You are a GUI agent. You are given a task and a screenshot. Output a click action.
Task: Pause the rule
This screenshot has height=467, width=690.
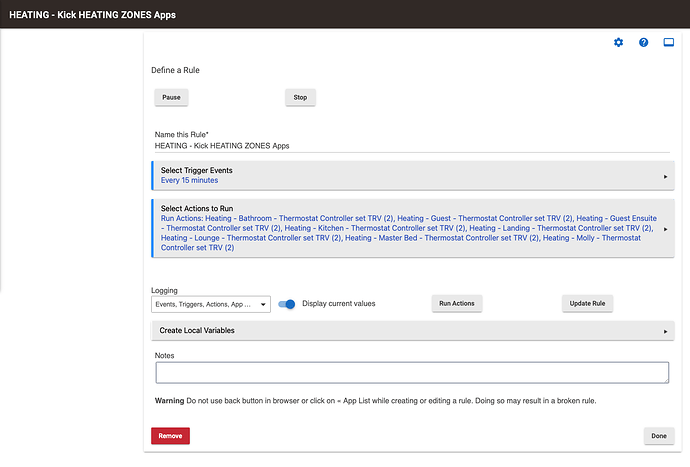(171, 97)
